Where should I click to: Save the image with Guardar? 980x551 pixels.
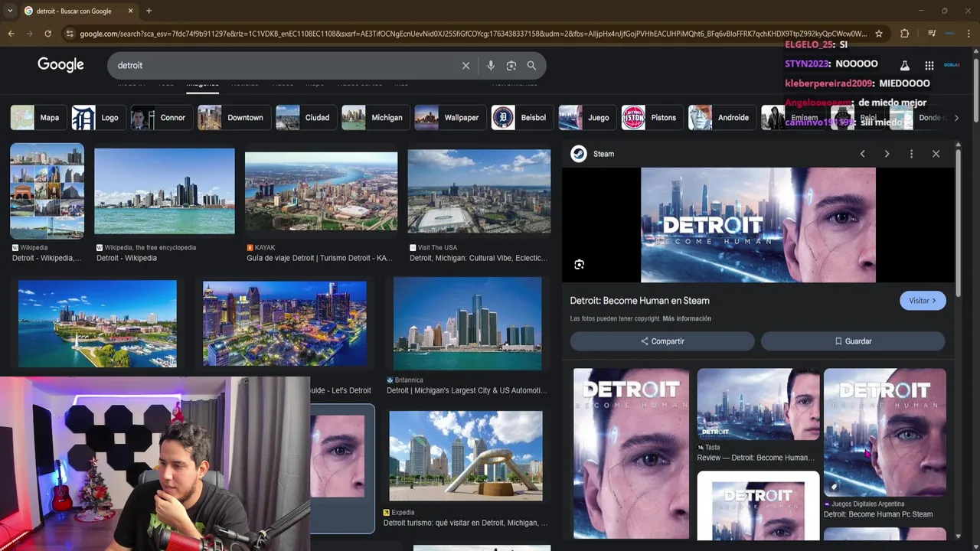[x=853, y=341]
